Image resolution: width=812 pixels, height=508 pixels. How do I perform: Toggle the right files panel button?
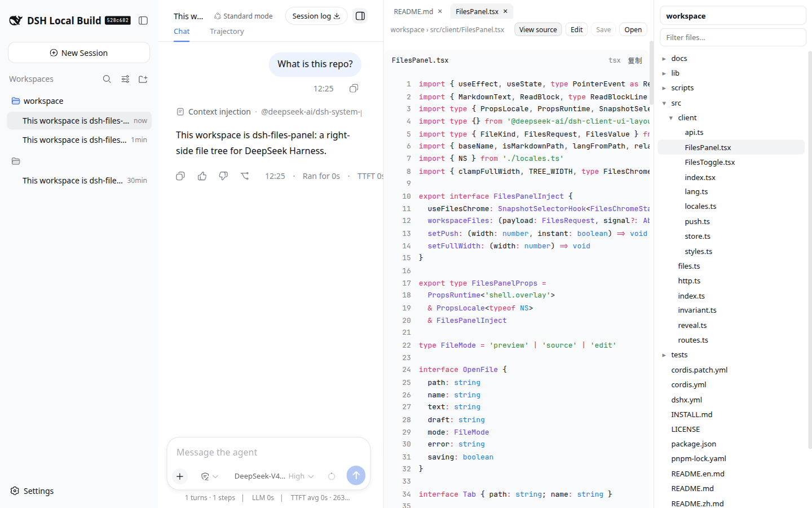(x=360, y=16)
